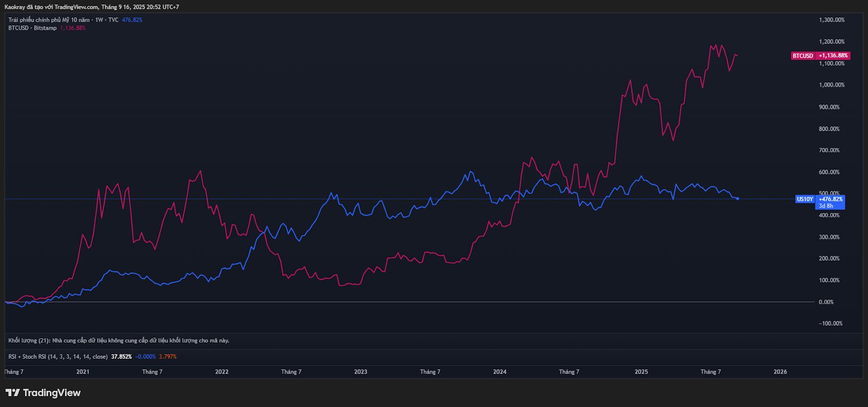Screen dimensions: 868x407
Task: Select the 2026 time axis marker
Action: tap(780, 372)
